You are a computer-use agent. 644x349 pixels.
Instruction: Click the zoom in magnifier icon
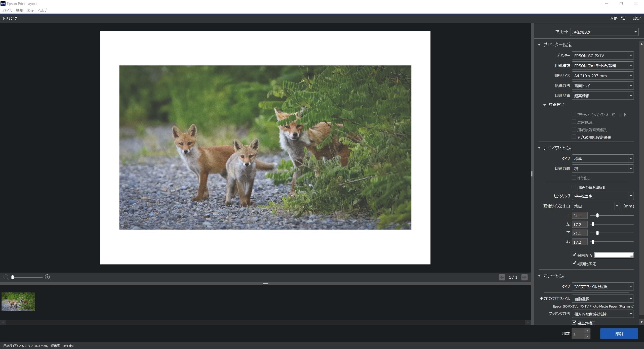48,277
